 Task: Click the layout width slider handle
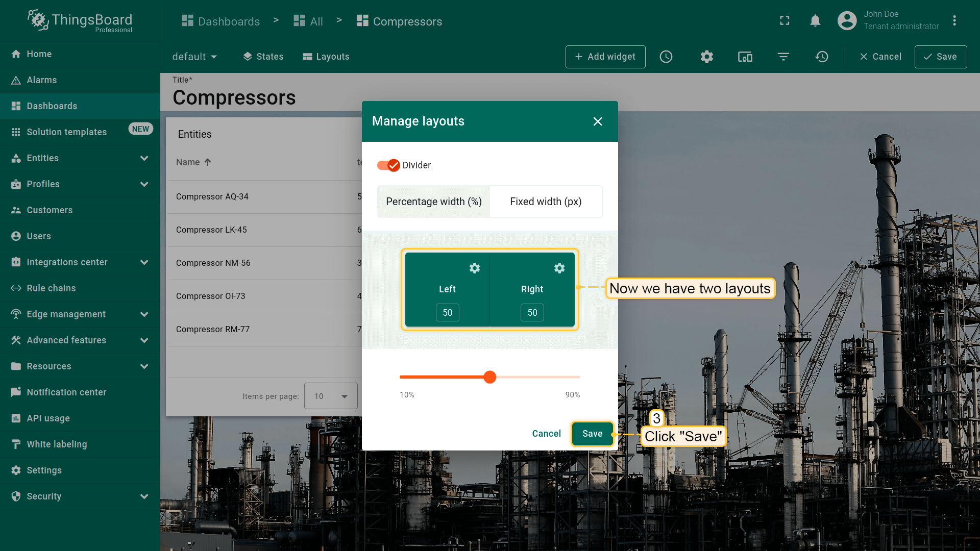coord(490,377)
